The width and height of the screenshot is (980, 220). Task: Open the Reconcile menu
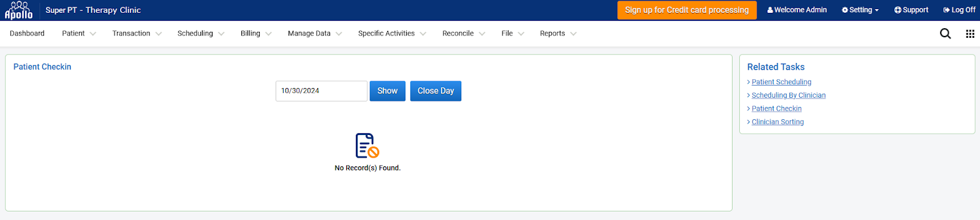point(464,34)
